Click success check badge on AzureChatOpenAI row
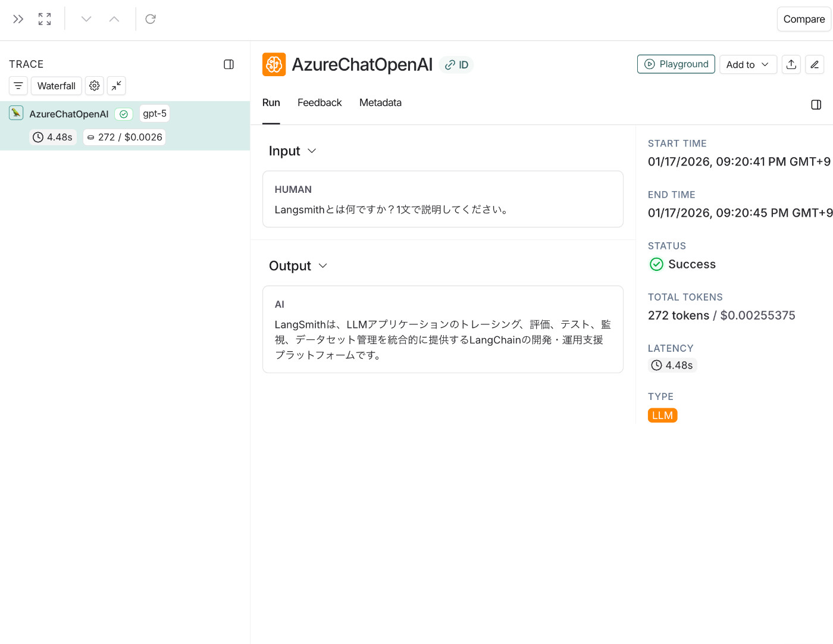The image size is (833, 644). point(124,114)
